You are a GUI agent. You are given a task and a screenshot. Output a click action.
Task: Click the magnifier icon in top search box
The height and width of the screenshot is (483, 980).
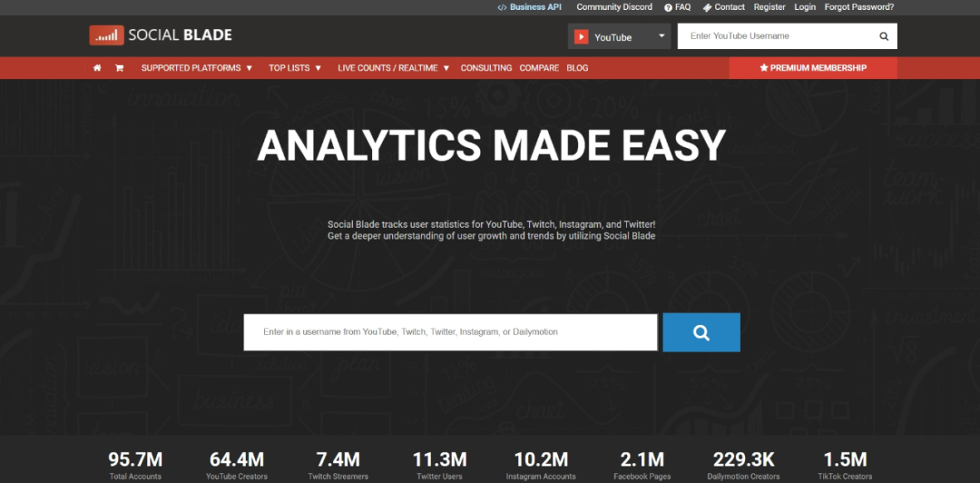pyautogui.click(x=884, y=36)
